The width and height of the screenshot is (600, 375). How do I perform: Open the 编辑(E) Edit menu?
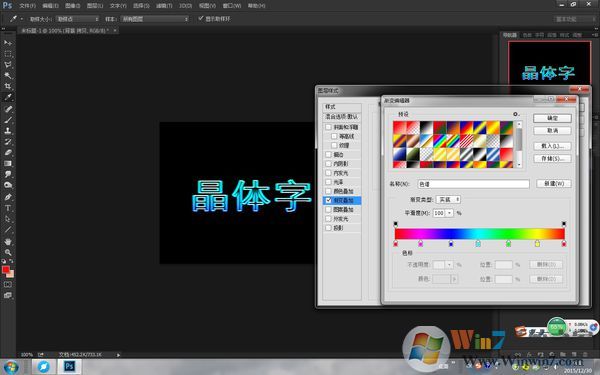point(51,6)
